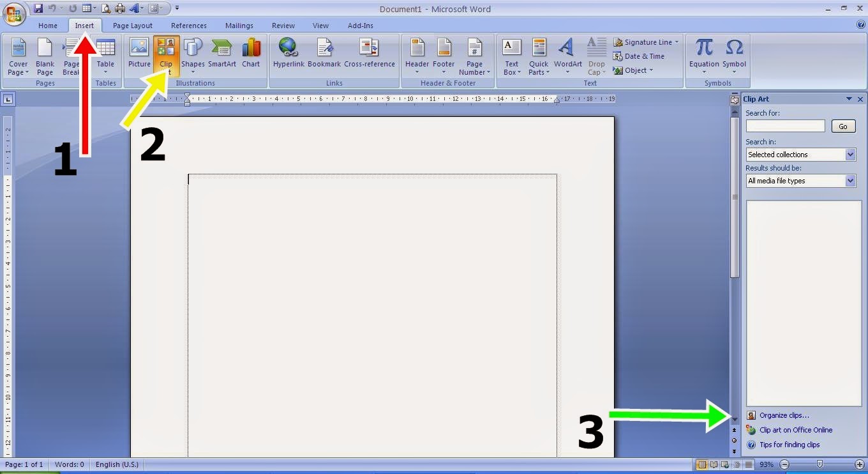Screen dimensions: 868x474
Task: Add a Bookmark
Action: (x=324, y=53)
